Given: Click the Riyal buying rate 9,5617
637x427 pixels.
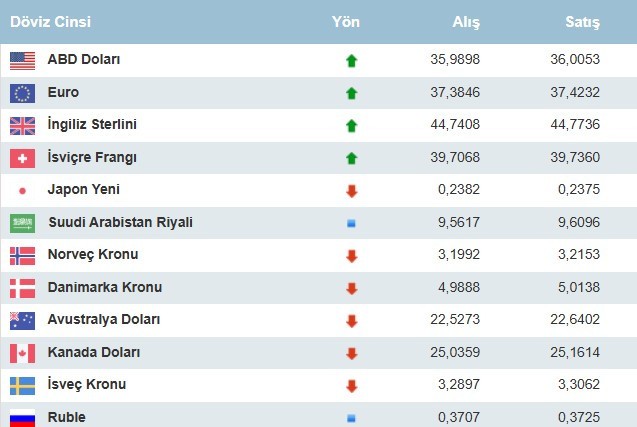Looking at the screenshot, I should coord(459,222).
